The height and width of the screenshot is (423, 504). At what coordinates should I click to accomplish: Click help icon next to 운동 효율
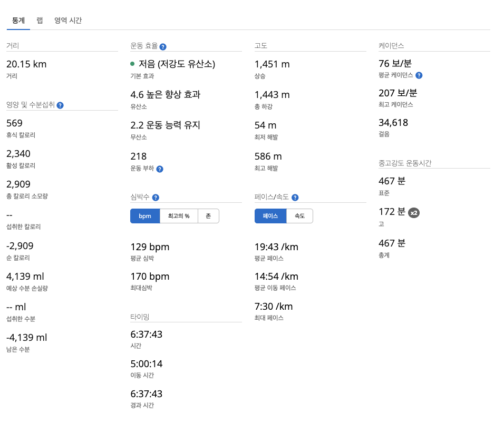163,46
